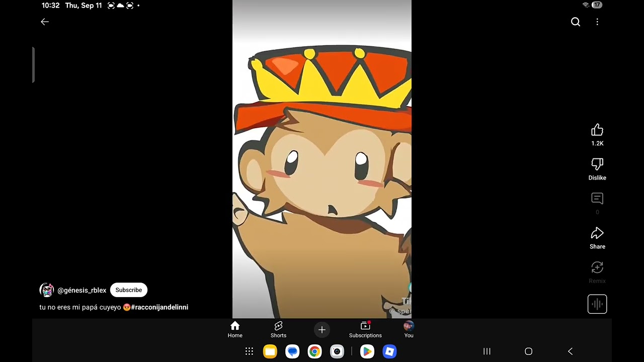Screen dimensions: 644x362
Task: Tap the plus create button
Action: click(322, 330)
